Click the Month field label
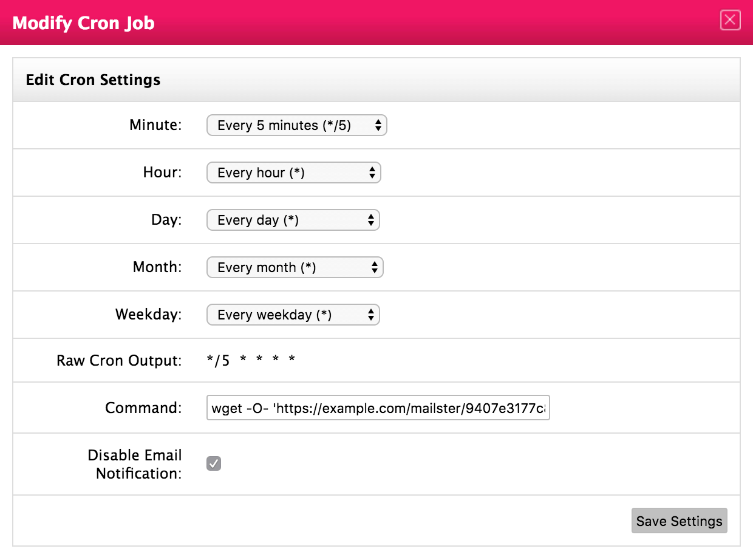Viewport: 753px width, 560px height. [157, 268]
